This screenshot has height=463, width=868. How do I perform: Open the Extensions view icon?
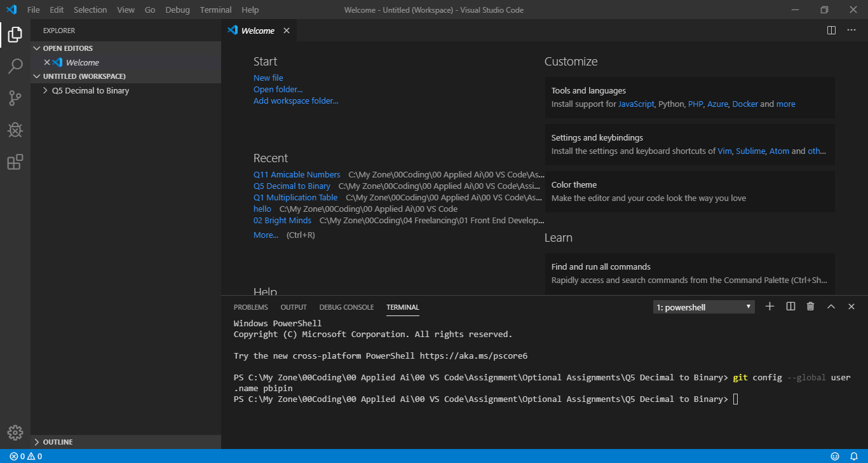tap(15, 162)
